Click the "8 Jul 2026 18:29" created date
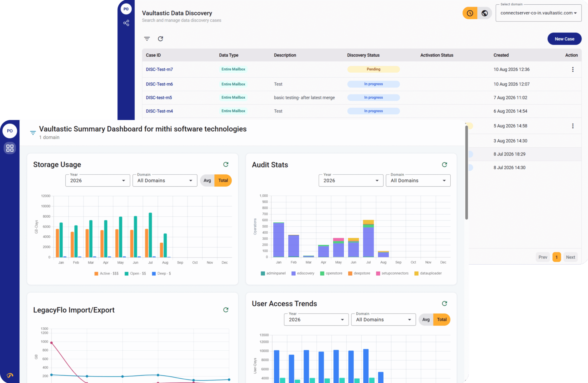 pyautogui.click(x=510, y=154)
